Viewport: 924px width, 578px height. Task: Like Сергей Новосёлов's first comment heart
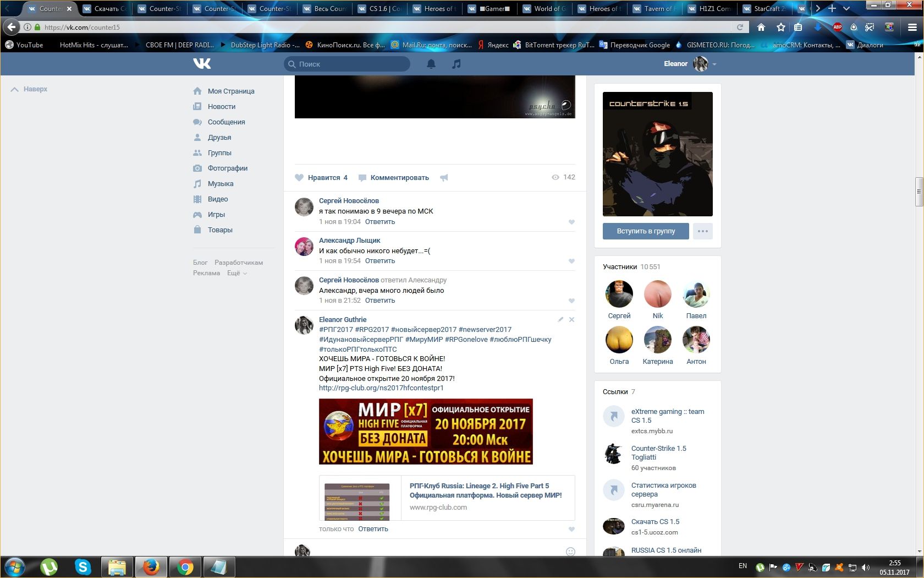point(571,222)
